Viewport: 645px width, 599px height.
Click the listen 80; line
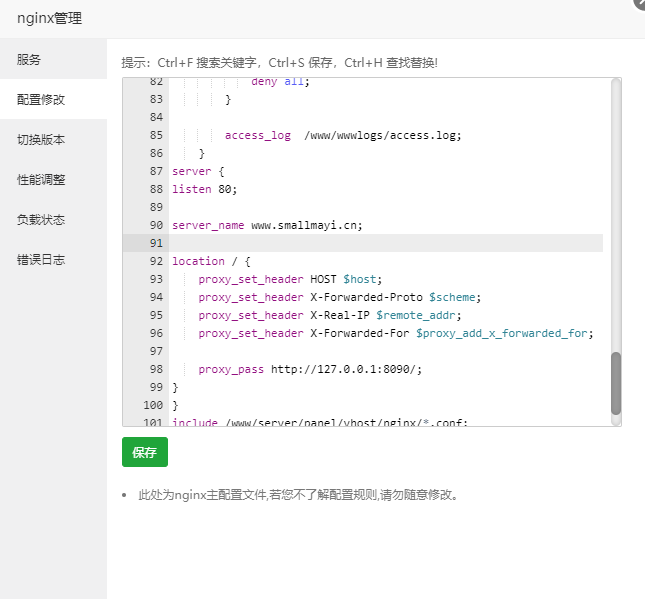[x=204, y=189]
